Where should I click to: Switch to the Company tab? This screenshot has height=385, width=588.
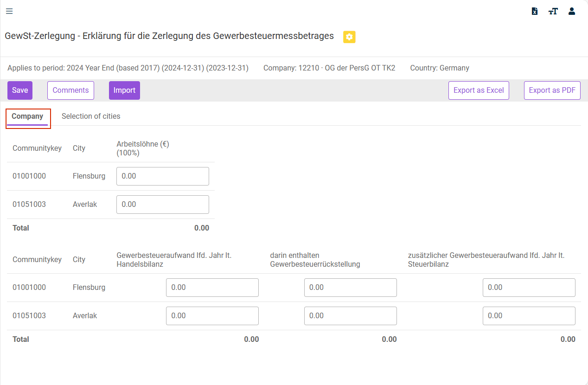click(x=27, y=116)
